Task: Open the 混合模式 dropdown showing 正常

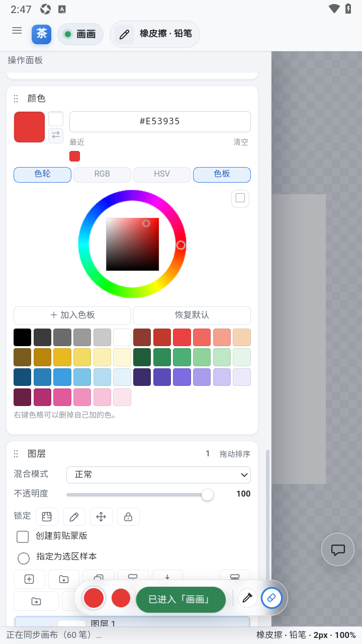Action: coord(158,474)
